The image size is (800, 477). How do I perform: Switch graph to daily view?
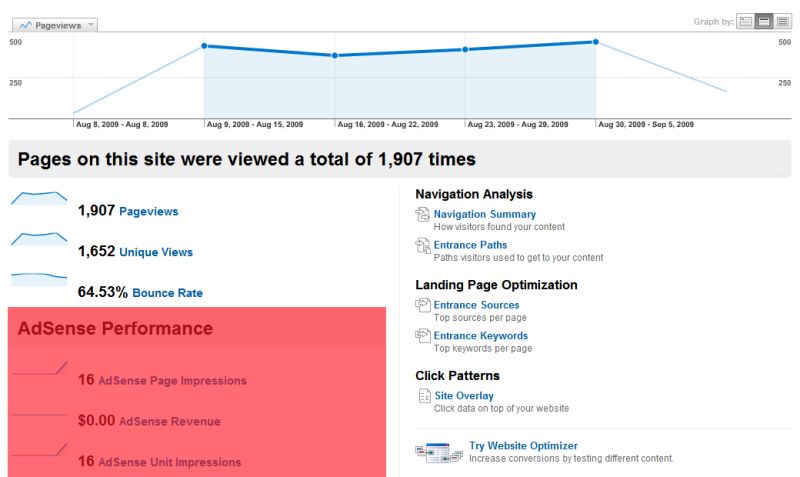coord(745,22)
